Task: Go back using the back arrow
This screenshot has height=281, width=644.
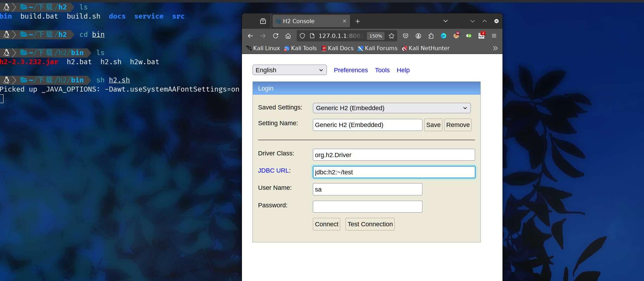Action: click(x=250, y=36)
